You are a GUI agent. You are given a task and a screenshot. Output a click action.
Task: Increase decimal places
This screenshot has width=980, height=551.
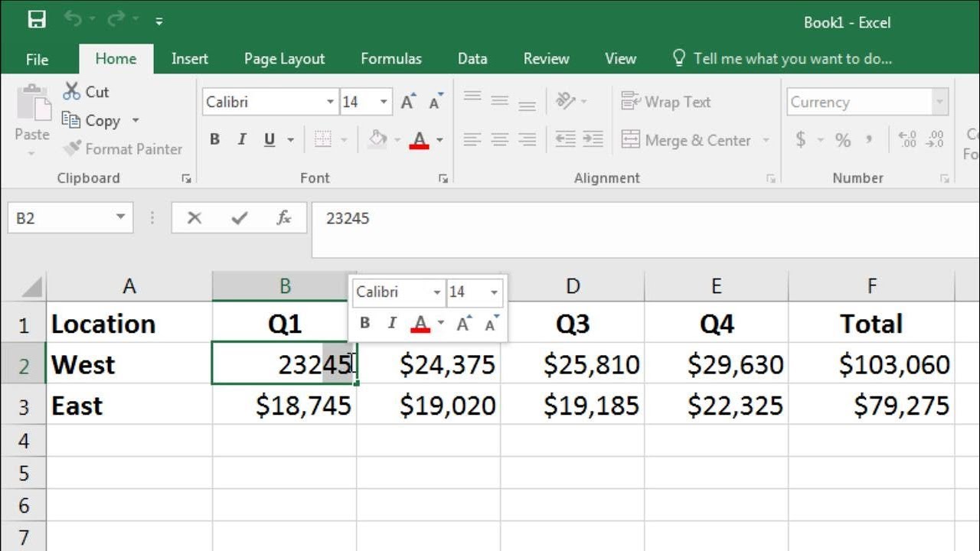tap(907, 139)
